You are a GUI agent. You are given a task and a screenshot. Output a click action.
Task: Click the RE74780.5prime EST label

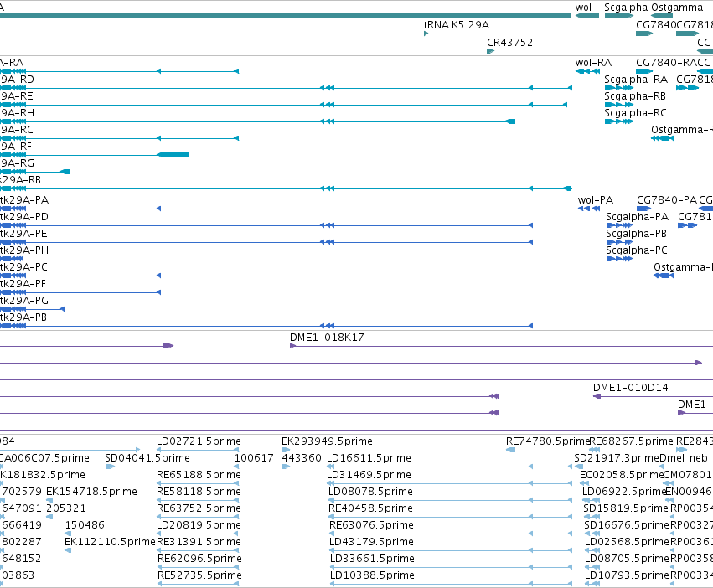click(548, 441)
